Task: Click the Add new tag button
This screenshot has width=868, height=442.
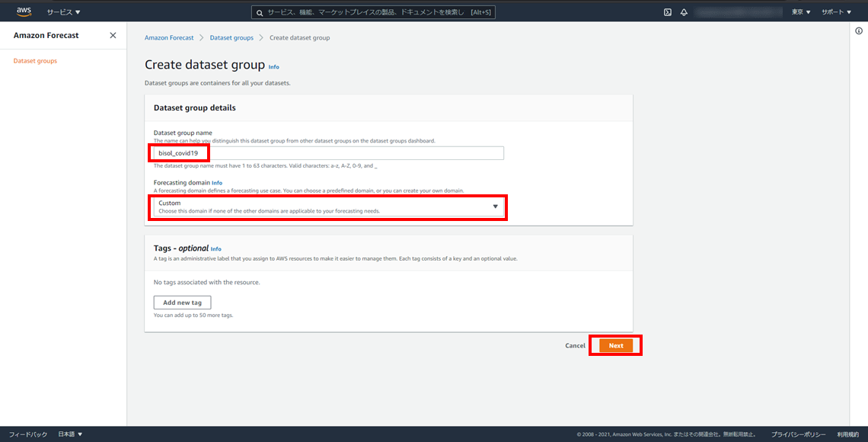Action: click(182, 303)
